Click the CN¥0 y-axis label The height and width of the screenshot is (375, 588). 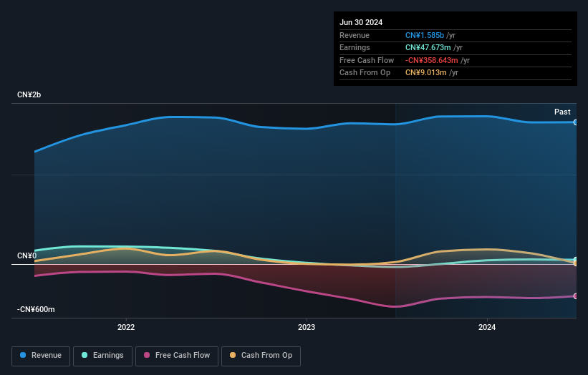[27, 255]
